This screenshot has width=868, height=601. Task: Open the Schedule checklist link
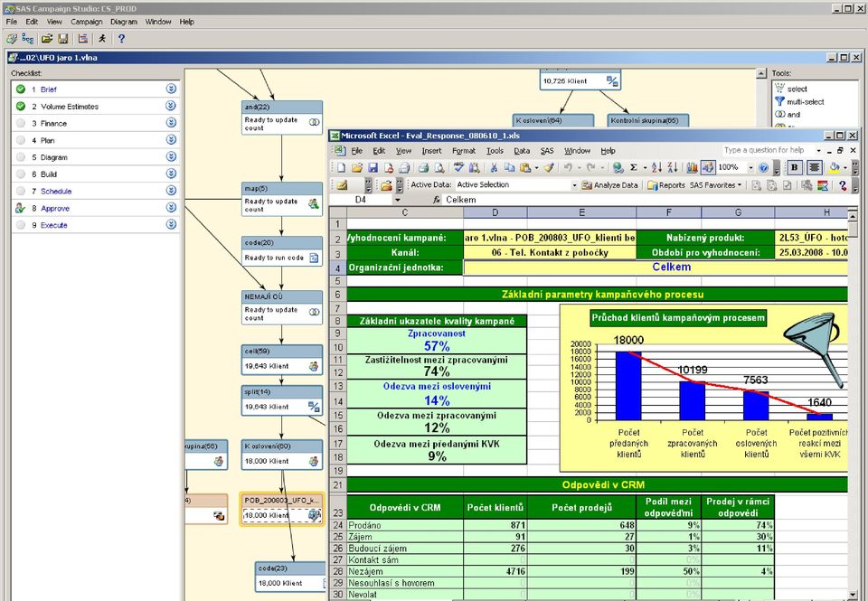pos(56,192)
